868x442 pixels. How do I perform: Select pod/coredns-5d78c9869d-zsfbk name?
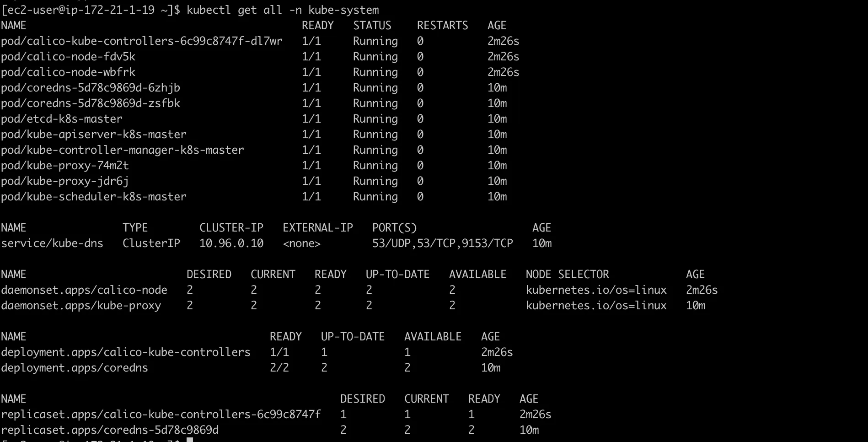click(x=91, y=103)
